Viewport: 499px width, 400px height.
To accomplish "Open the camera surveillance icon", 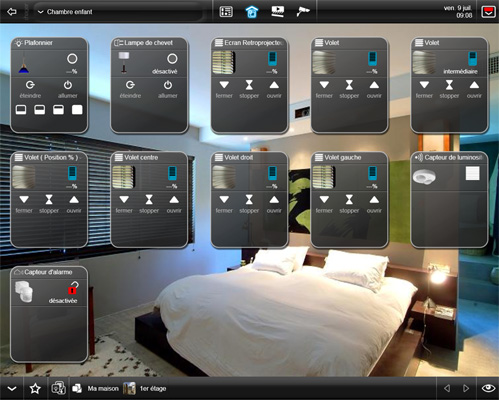I will (x=303, y=11).
